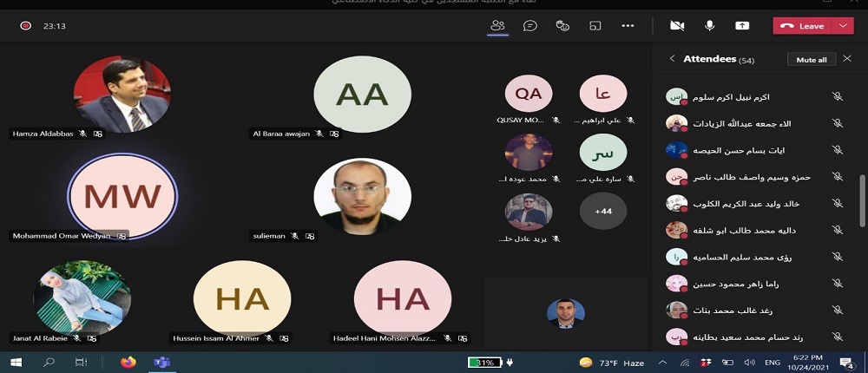Open the More actions ellipsis menu

[628, 26]
